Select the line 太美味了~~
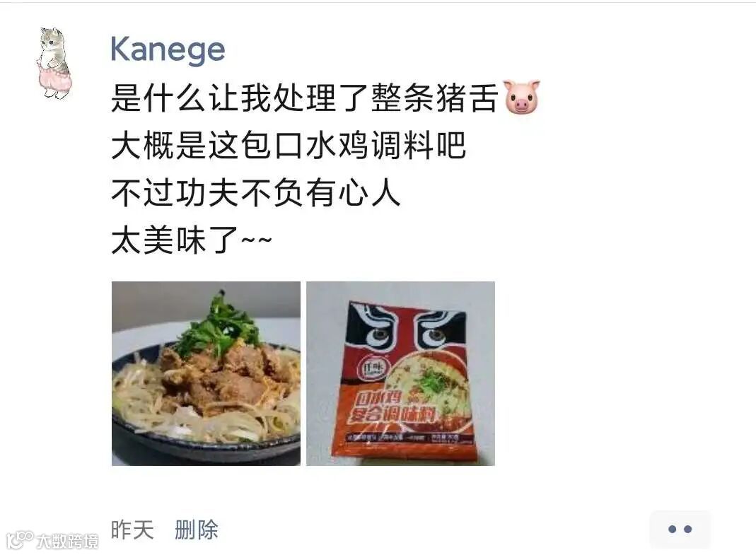The height and width of the screenshot is (555, 756). pos(192,240)
